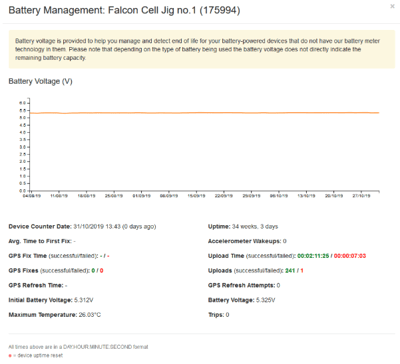Click the orange battery voltage line
The image size is (400, 364).
(204, 113)
